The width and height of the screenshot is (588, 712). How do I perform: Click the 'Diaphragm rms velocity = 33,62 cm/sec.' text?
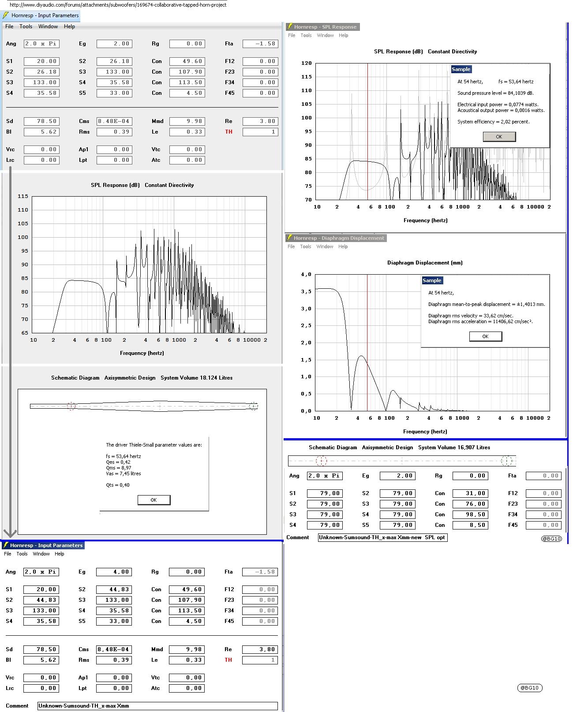tap(471, 316)
